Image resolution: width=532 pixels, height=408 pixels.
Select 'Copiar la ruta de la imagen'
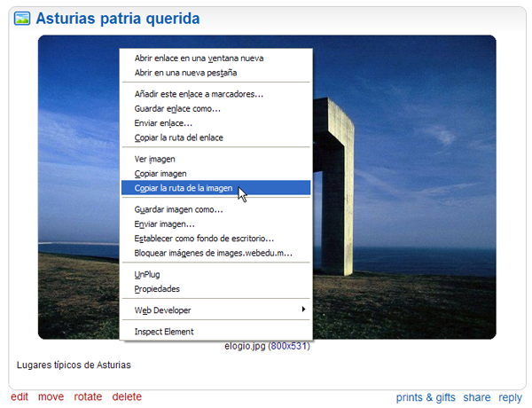click(x=184, y=188)
